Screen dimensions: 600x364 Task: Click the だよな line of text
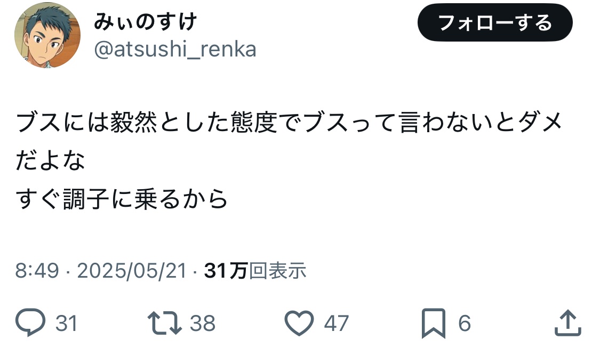(x=51, y=161)
